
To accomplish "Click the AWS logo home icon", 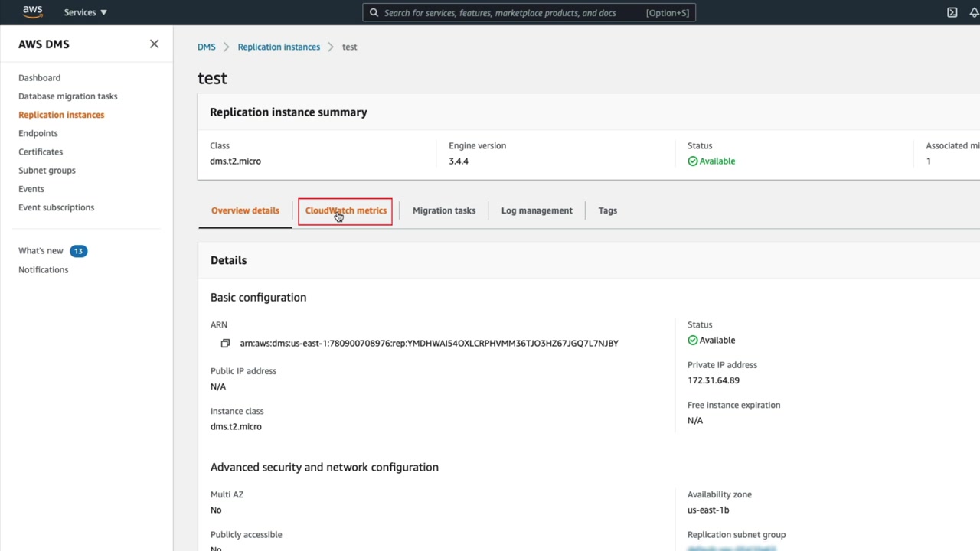I will point(32,12).
